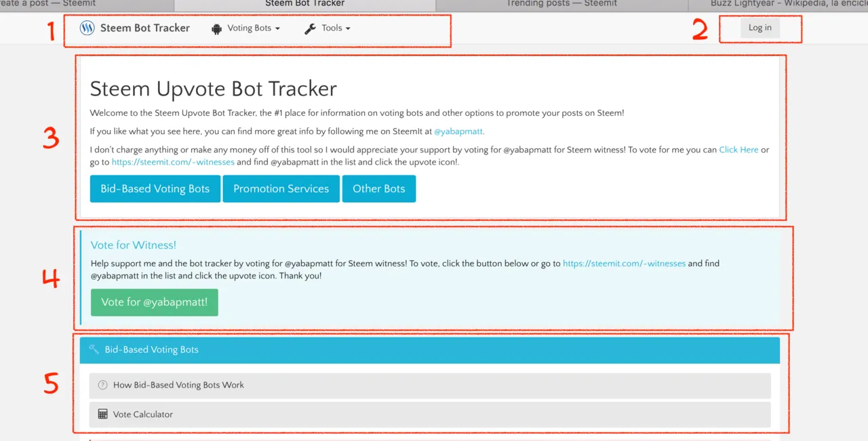Switch to the Trending posts — Steemit tab
The width and height of the screenshot is (868, 441).
pyautogui.click(x=562, y=4)
